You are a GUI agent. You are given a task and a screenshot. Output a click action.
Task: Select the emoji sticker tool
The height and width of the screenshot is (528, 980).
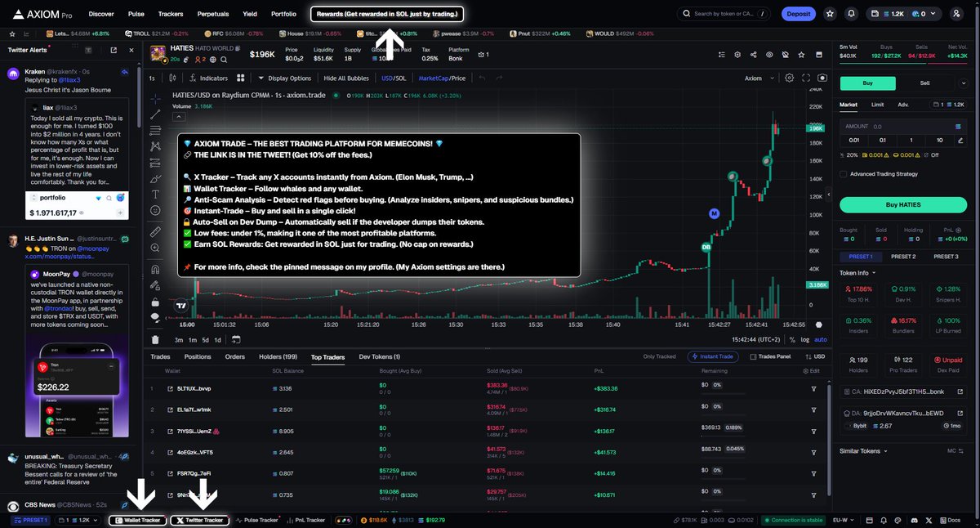[x=155, y=210]
